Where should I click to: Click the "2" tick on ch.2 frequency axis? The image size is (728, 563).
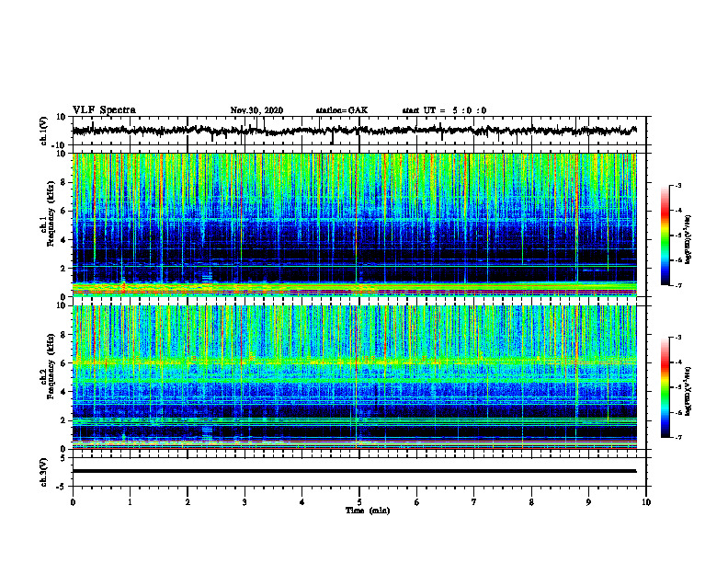[x=64, y=420]
